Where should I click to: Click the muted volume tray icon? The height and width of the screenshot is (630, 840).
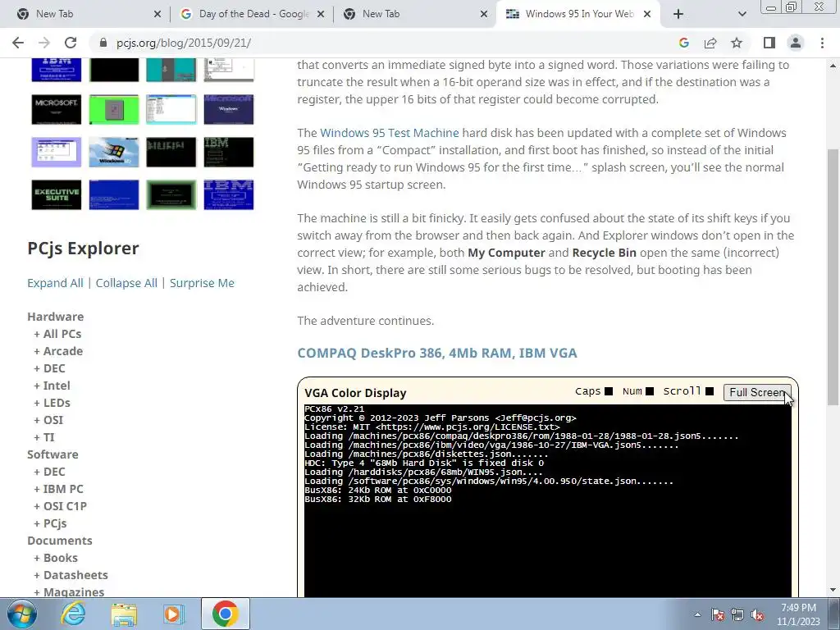coord(757,615)
